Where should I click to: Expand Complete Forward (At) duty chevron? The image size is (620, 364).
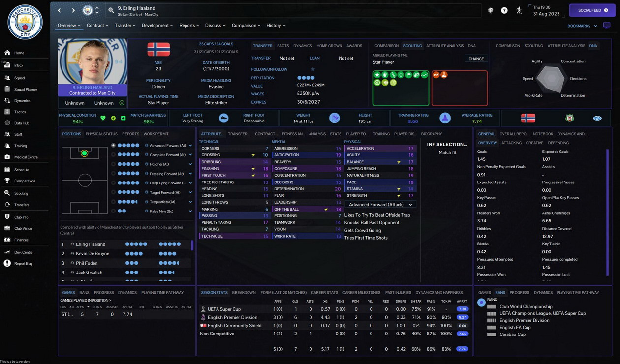coord(190,155)
